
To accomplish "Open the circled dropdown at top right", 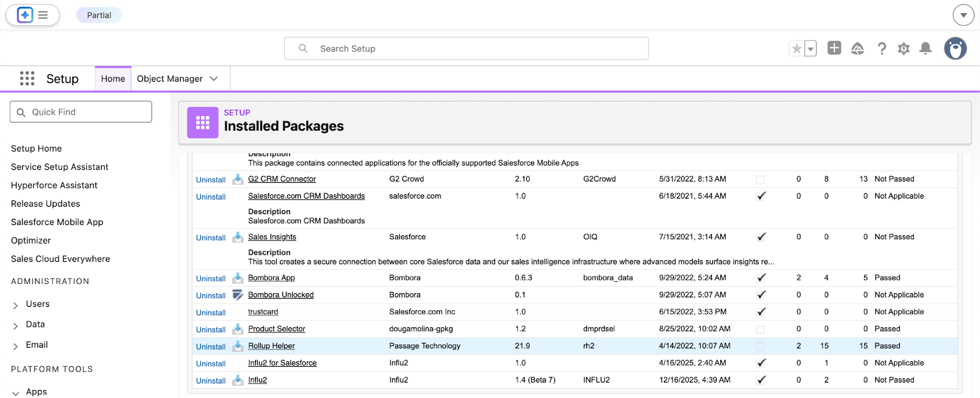I will [x=963, y=15].
